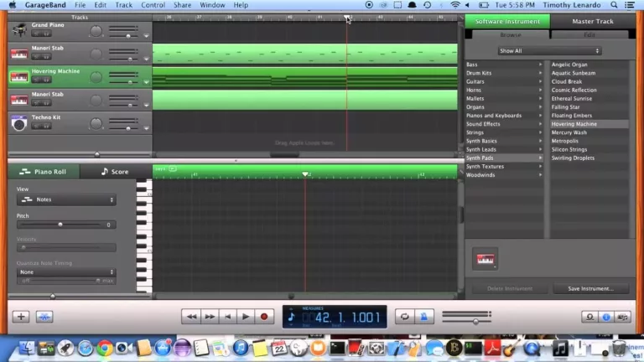The width and height of the screenshot is (644, 362).
Task: Open Spotlight search in menu bar
Action: coord(614,5)
